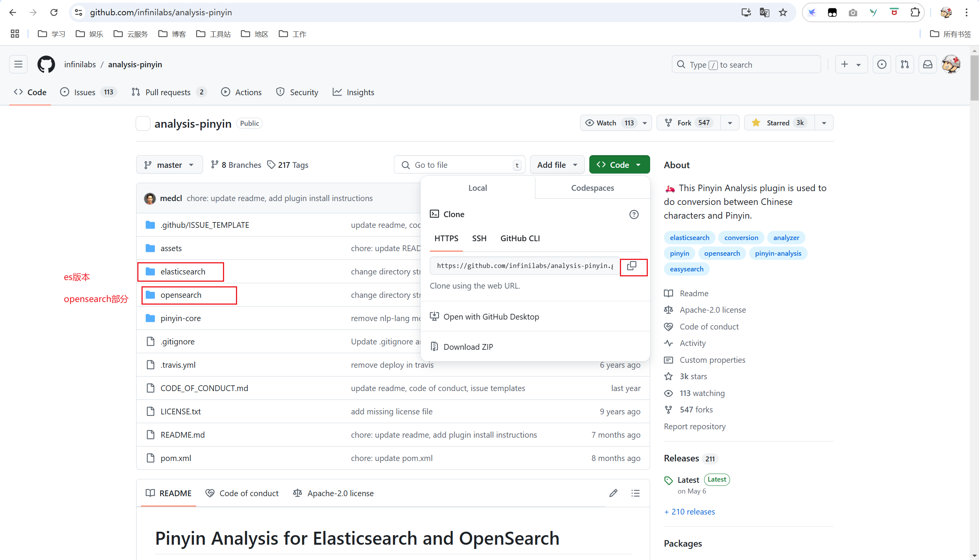Click Download ZIP
Screen dimensions: 979x560
468,347
